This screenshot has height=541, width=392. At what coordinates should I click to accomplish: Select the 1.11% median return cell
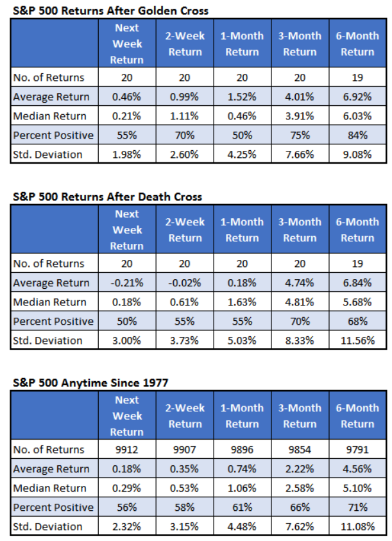pyautogui.click(x=185, y=116)
